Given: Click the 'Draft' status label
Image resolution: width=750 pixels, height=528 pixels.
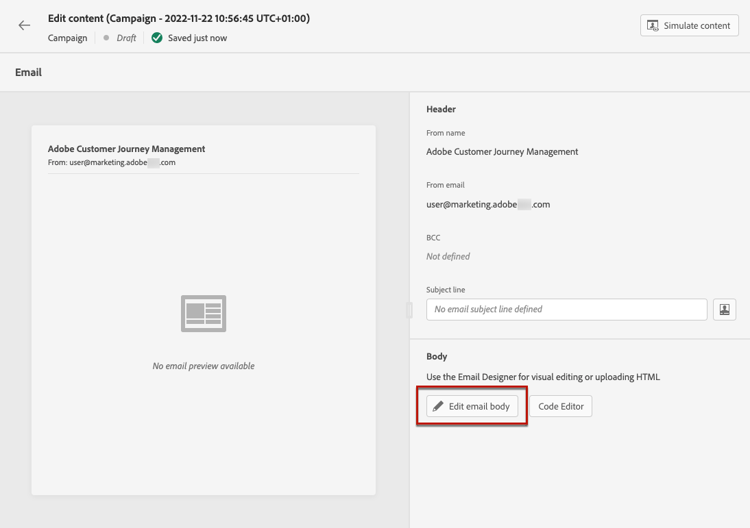Looking at the screenshot, I should pos(126,38).
